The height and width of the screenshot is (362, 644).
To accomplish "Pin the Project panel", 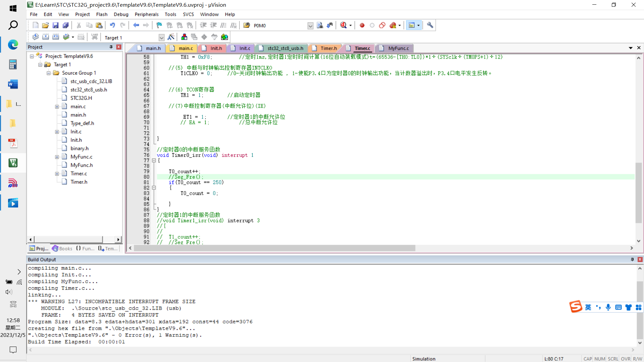I will tap(111, 47).
